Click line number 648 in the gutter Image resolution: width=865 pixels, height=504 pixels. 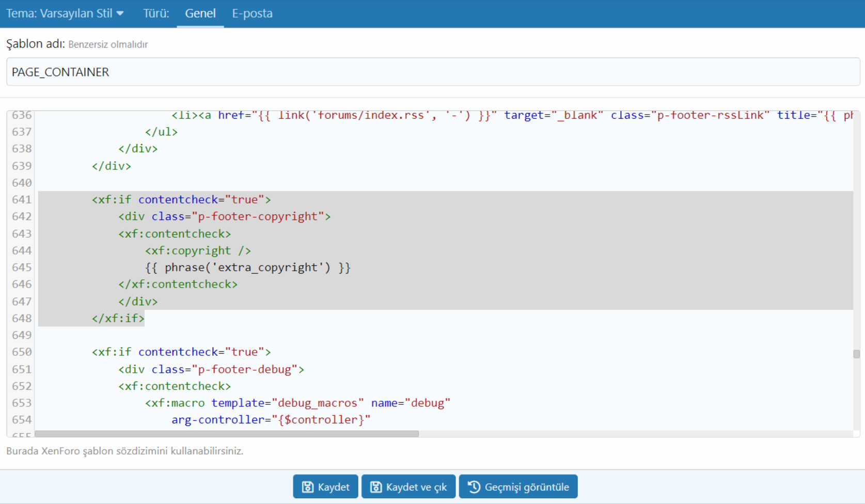tap(22, 318)
